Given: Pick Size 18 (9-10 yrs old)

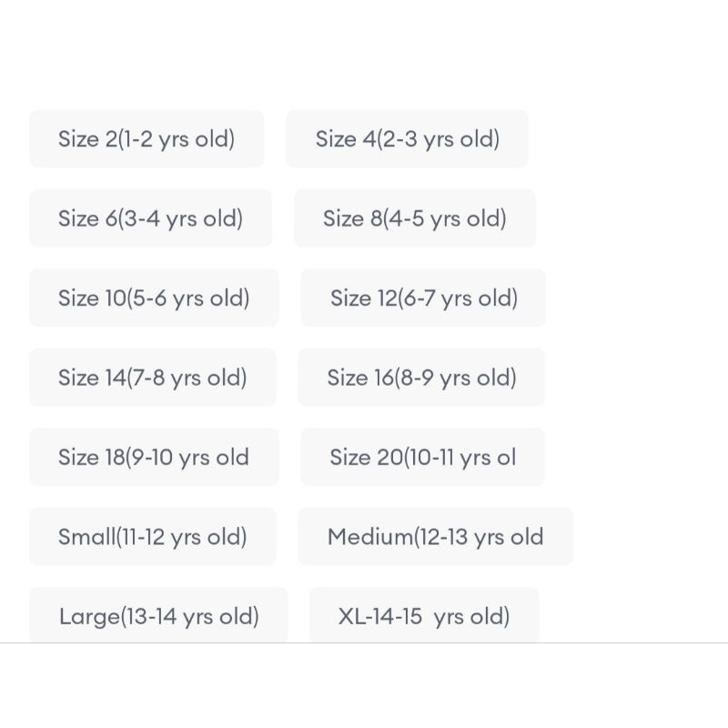Looking at the screenshot, I should coord(154,457).
